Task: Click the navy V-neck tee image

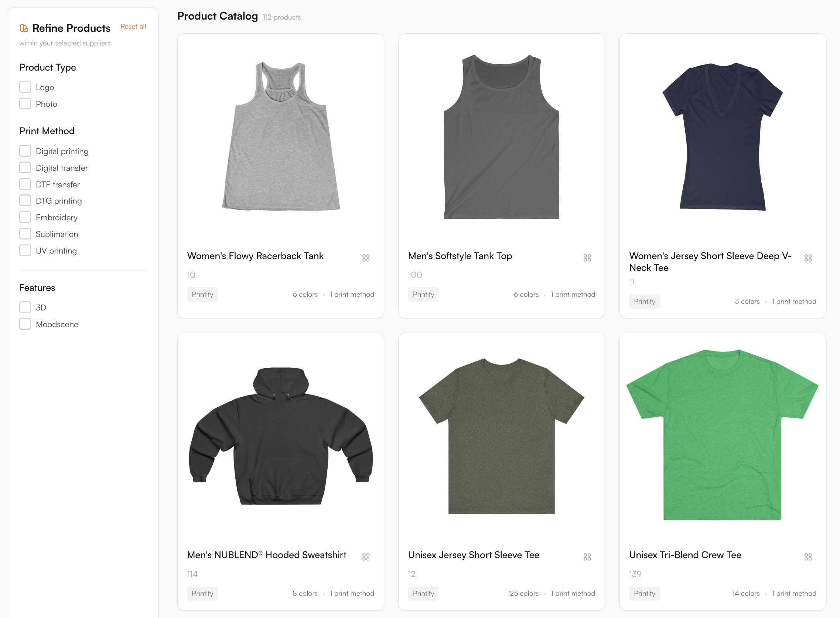Action: pos(722,136)
